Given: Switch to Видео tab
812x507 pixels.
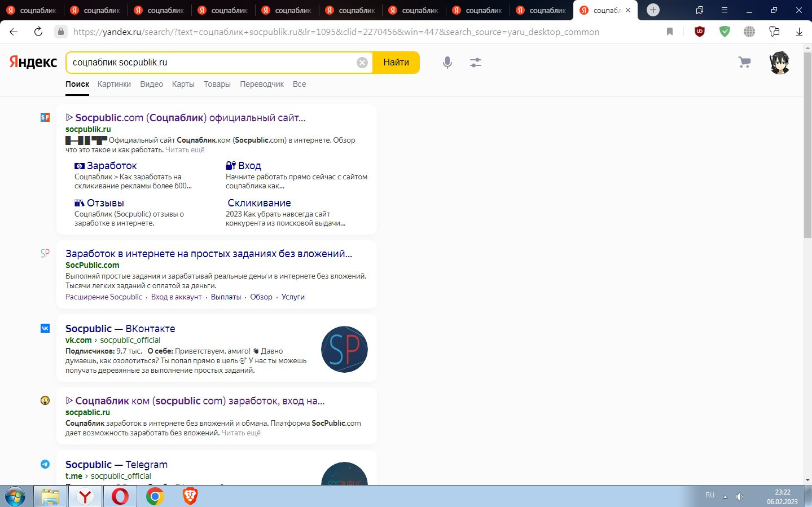Looking at the screenshot, I should coord(151,84).
